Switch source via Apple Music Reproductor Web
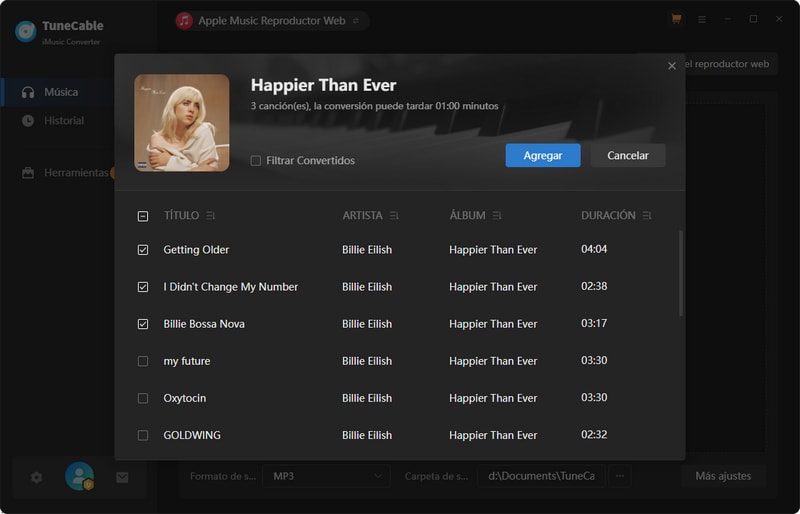 coord(271,20)
